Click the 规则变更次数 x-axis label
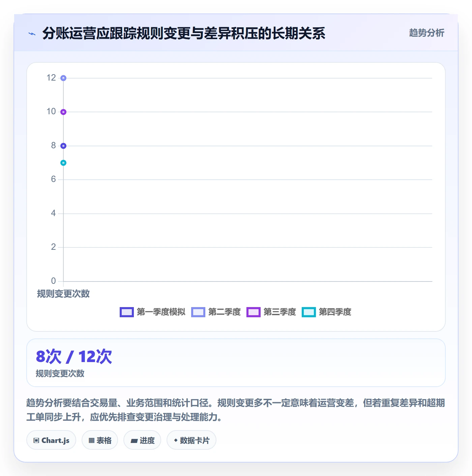Viewport: 472px width, 476px height. 63,294
